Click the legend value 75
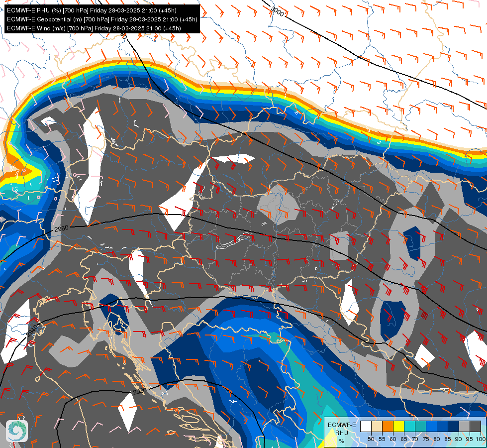Viewport: 487px width, 448px height. click(x=426, y=440)
